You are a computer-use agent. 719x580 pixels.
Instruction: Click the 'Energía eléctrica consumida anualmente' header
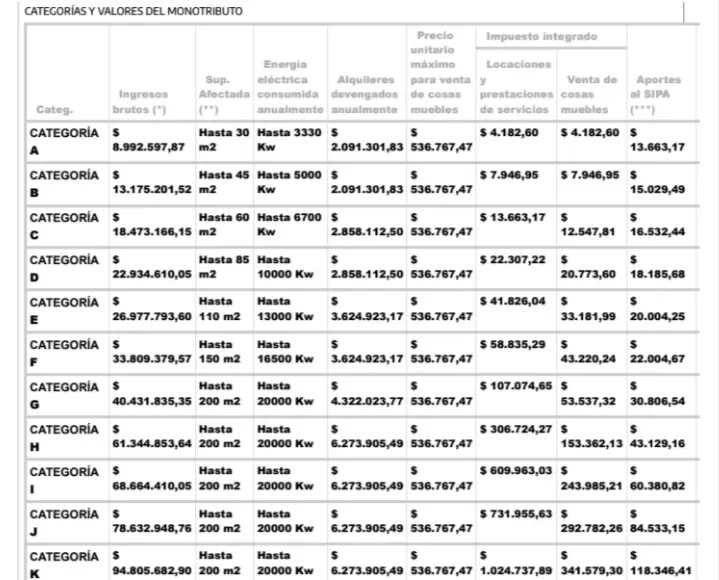coord(290,87)
